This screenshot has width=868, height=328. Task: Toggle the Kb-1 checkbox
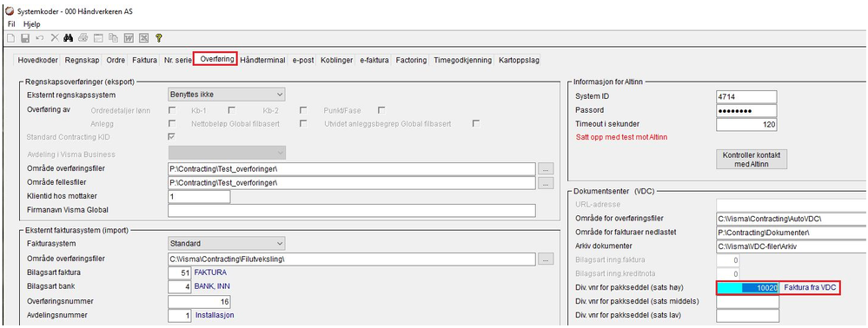[231, 110]
